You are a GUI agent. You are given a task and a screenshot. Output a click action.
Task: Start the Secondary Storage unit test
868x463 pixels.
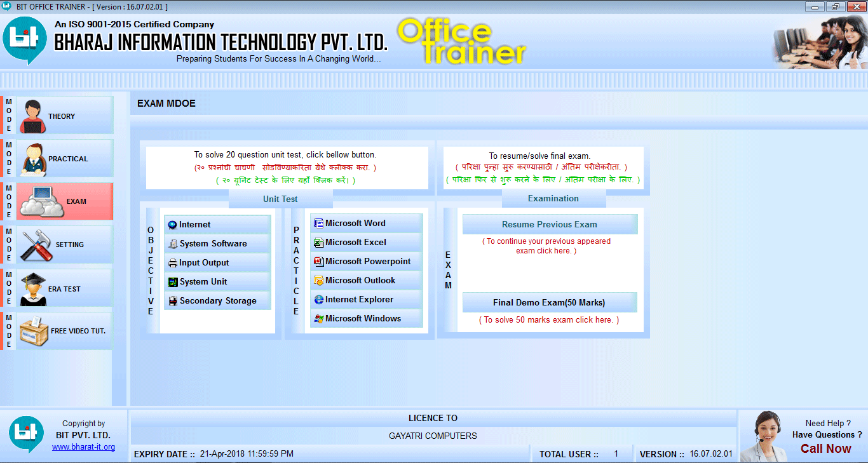[217, 301]
